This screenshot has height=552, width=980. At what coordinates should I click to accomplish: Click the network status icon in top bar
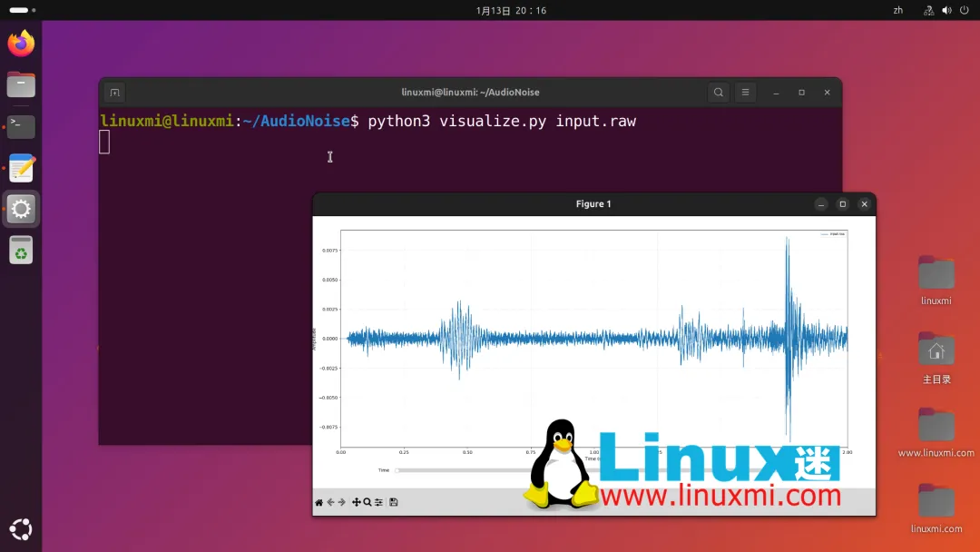929,10
